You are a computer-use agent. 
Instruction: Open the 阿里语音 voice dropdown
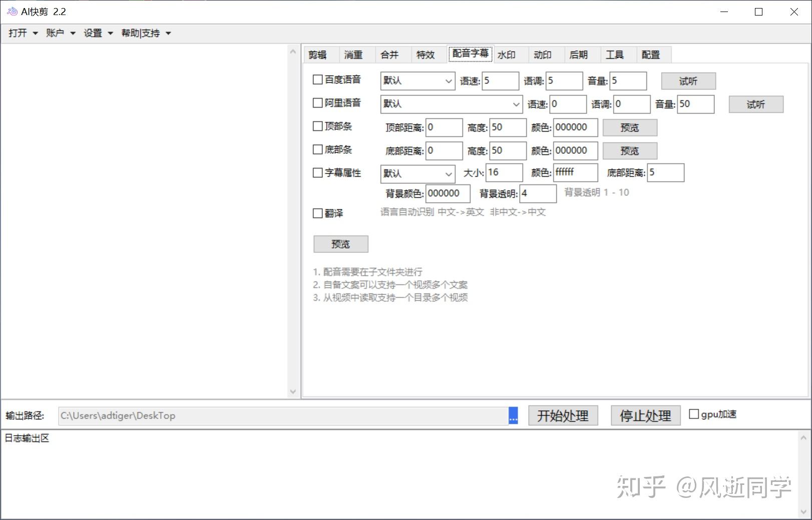pos(451,104)
